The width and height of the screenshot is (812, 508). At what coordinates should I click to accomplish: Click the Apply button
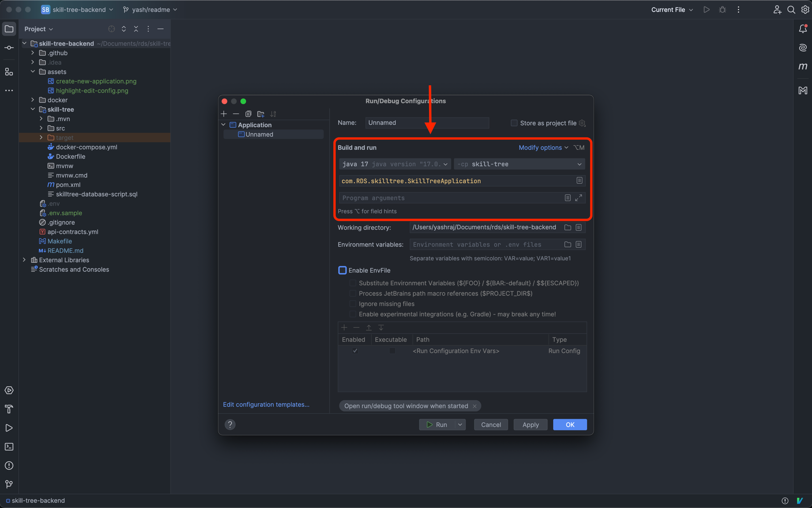coord(530,425)
